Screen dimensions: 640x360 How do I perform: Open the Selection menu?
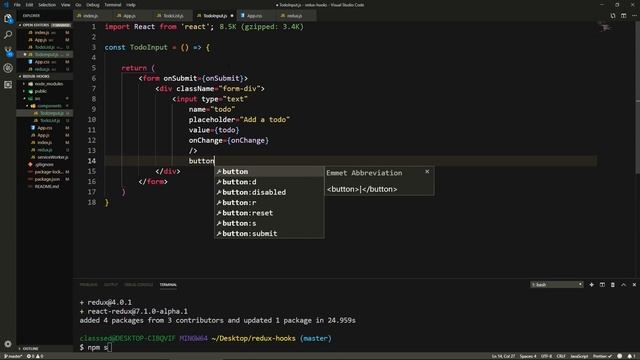(47, 5)
